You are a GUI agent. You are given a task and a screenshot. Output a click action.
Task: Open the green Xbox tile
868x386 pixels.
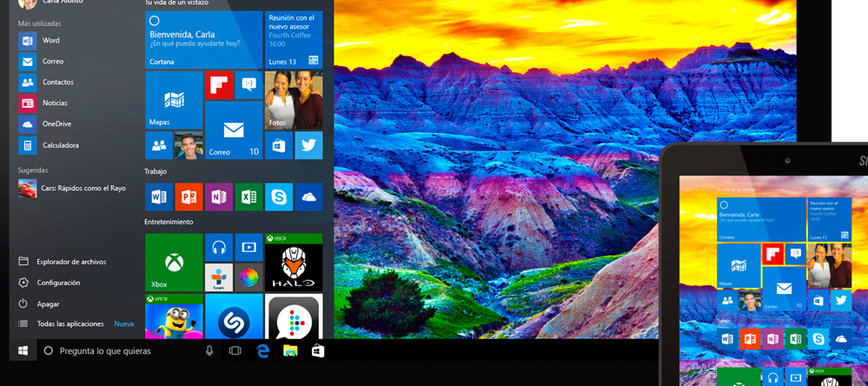pos(174,263)
